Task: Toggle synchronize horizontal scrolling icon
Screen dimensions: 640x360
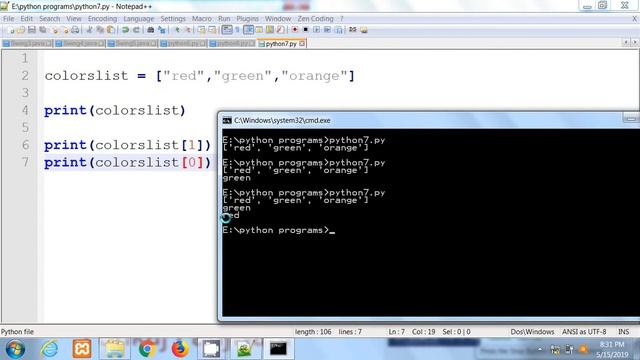Action: (x=212, y=30)
